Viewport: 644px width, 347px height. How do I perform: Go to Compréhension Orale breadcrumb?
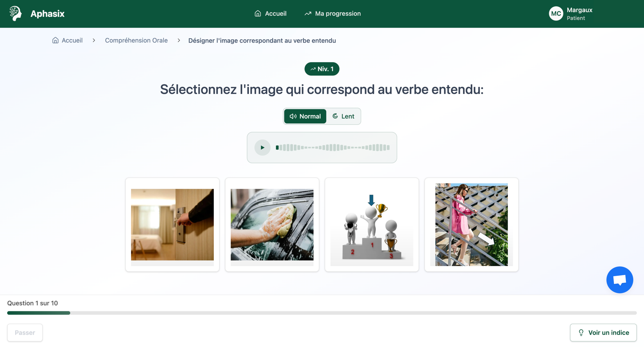pyautogui.click(x=136, y=40)
